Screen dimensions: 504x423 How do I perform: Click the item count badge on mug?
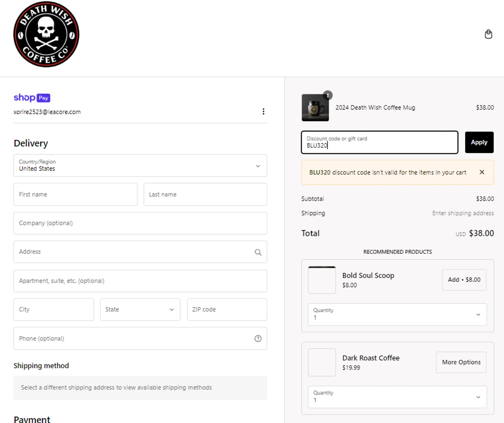pos(328,95)
